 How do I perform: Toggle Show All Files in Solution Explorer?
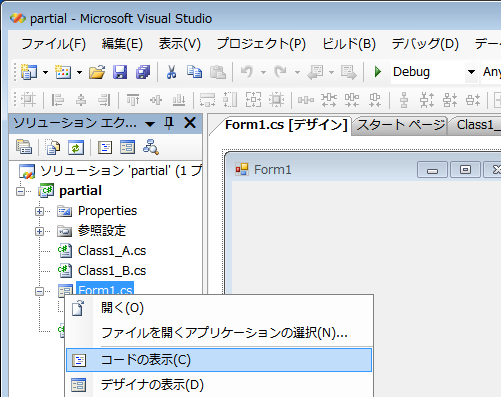pos(53,147)
